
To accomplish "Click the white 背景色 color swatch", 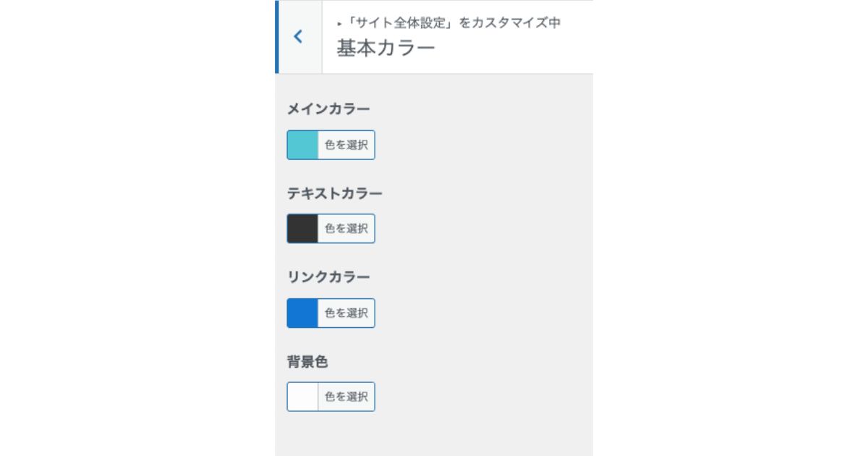I will pos(302,396).
